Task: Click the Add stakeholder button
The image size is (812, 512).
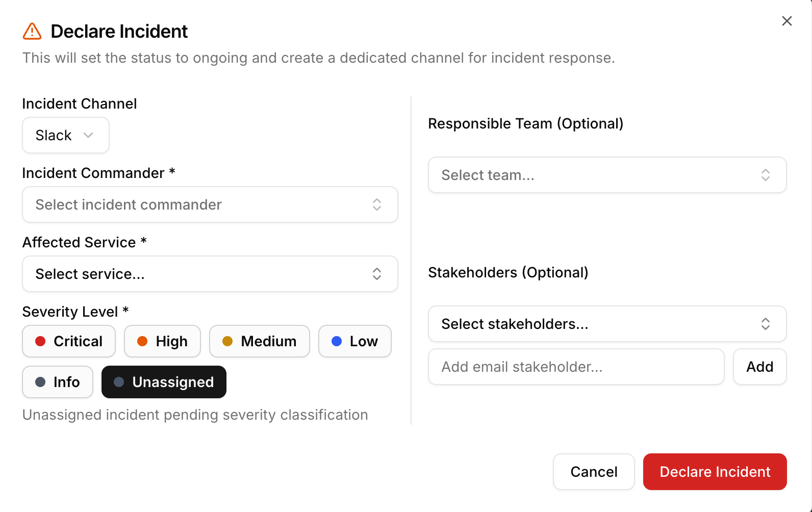Action: (x=759, y=367)
